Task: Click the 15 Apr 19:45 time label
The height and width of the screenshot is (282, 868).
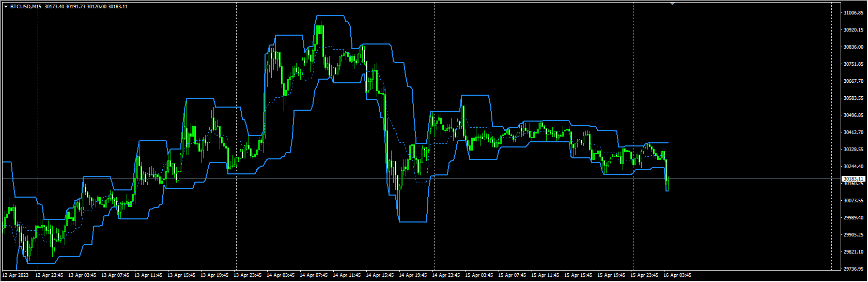Action: tap(611, 275)
